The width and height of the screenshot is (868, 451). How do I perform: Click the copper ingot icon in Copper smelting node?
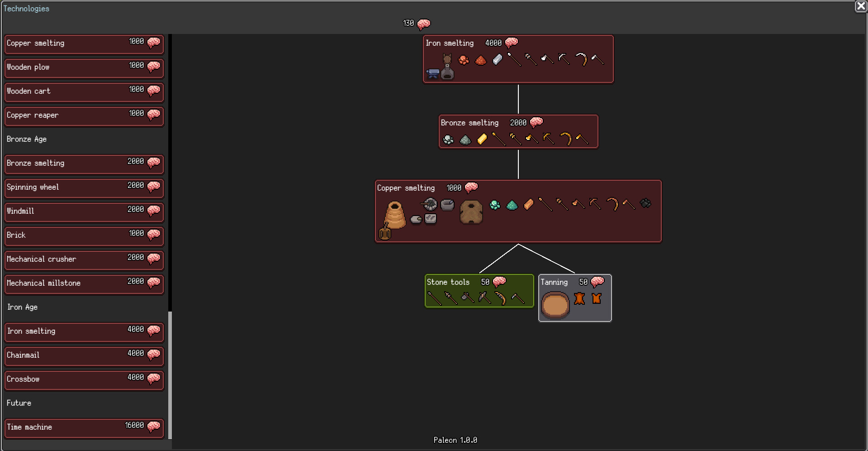click(528, 205)
